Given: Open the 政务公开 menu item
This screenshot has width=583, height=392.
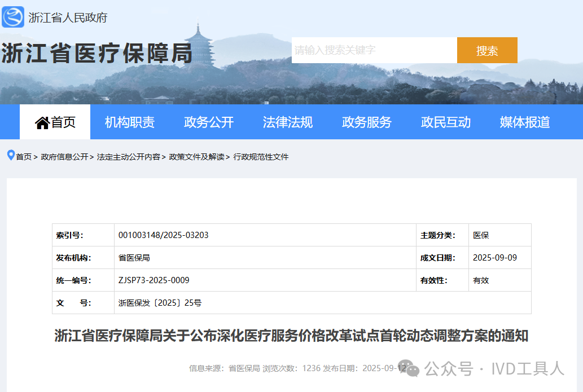Looking at the screenshot, I should pos(209,122).
